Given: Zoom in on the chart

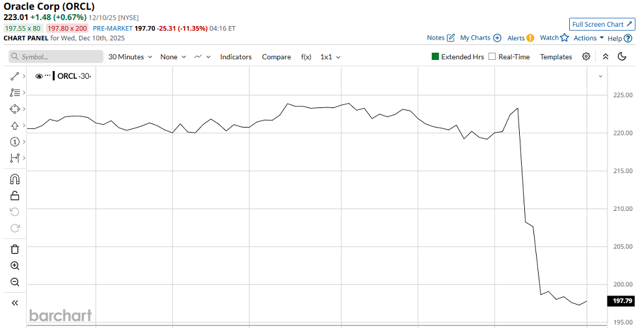Looking at the screenshot, I should point(15,266).
